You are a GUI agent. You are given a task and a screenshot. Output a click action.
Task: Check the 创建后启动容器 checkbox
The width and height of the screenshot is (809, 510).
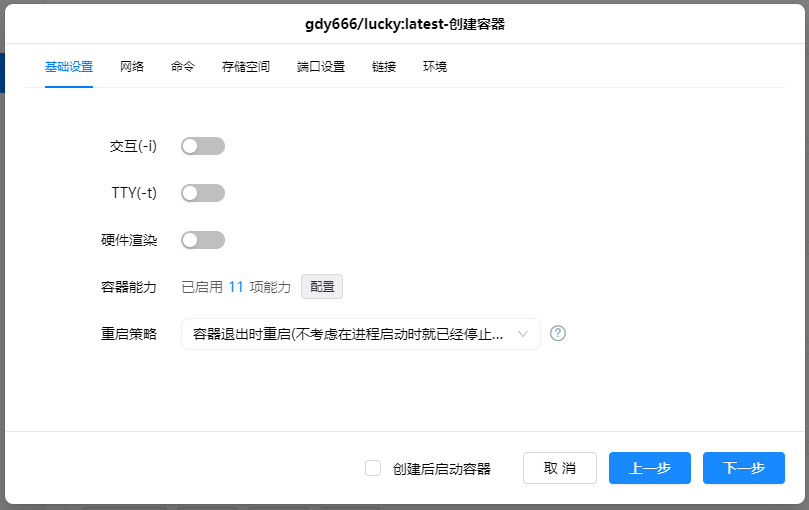click(373, 468)
